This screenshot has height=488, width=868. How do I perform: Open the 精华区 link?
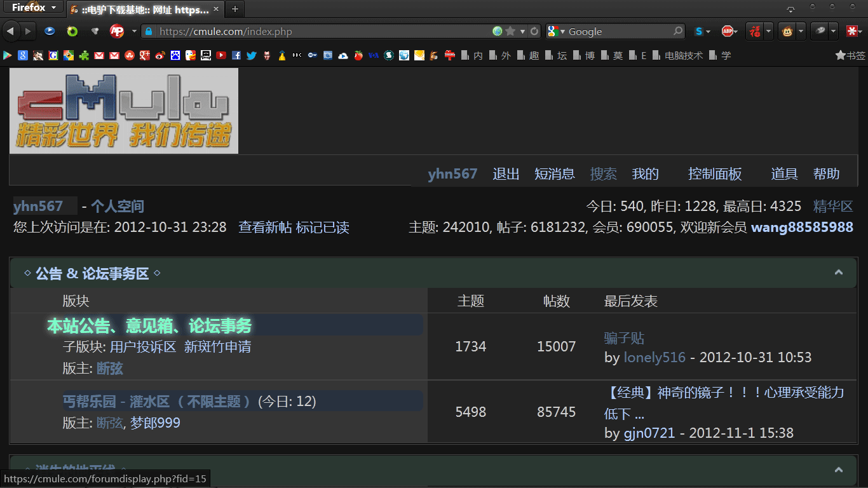[833, 206]
